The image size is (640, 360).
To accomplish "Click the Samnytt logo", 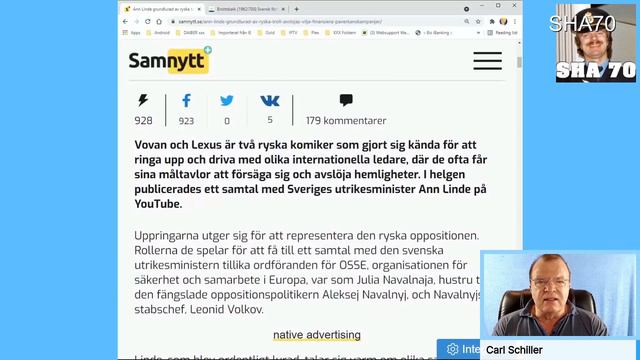I will tap(170, 60).
